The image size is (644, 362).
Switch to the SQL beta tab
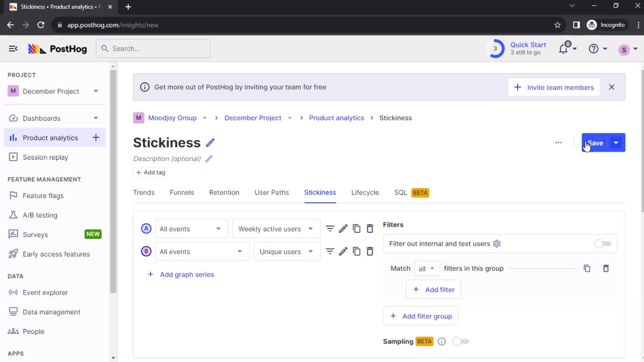pyautogui.click(x=412, y=193)
